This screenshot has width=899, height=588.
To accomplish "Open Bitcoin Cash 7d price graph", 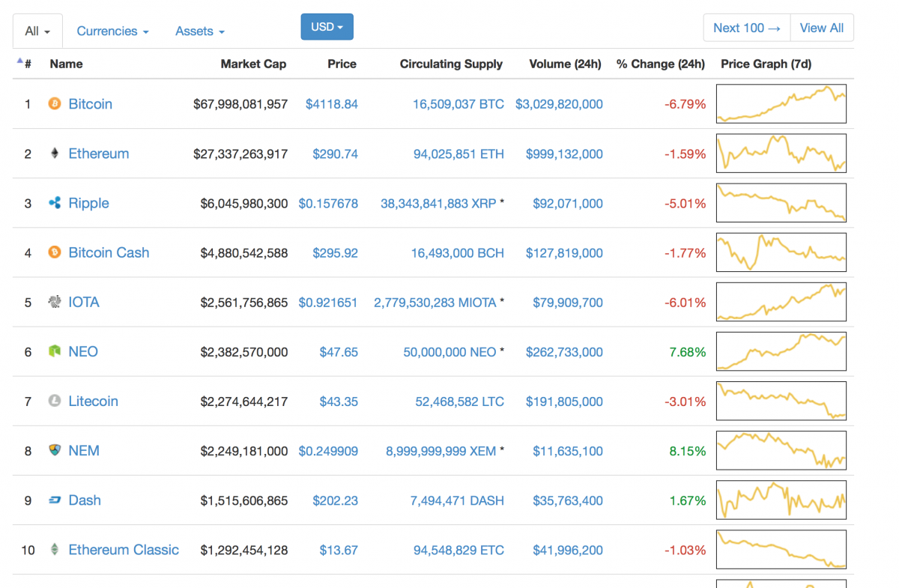I will (781, 252).
